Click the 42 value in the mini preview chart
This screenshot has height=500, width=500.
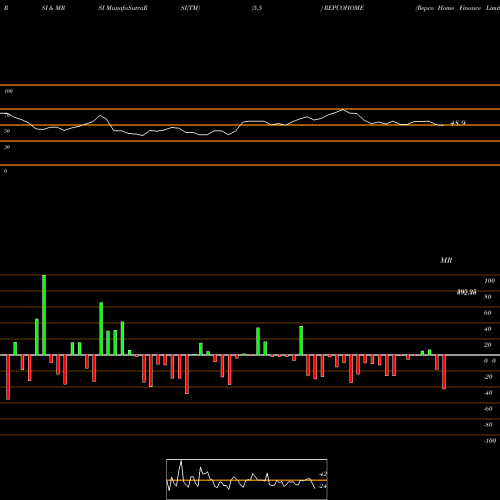[x=323, y=474]
